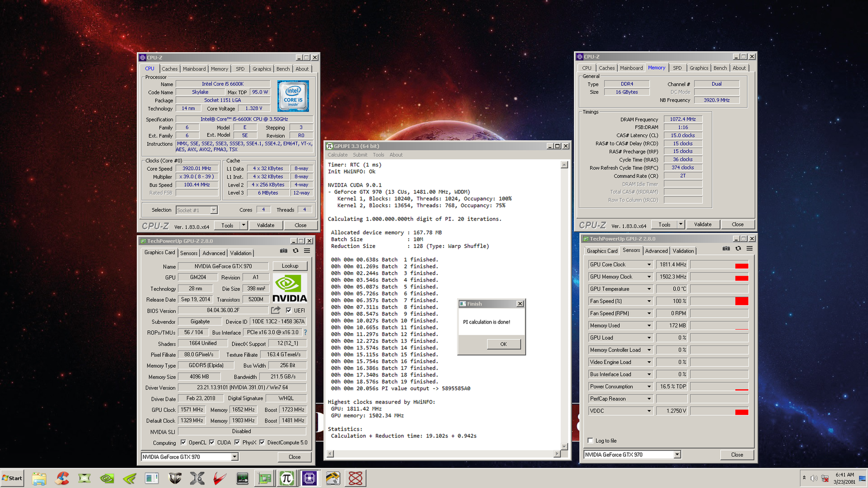
Task: Click the NVIDIA logo in GPU-Z
Action: 290,288
